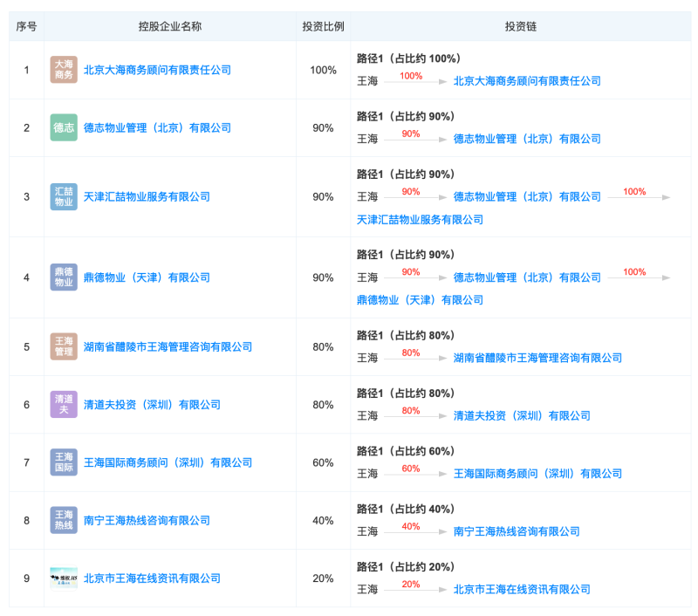Image resolution: width=698 pixels, height=616 pixels.
Task: Click the red 100% arrow label in row 4
Action: coord(634,271)
